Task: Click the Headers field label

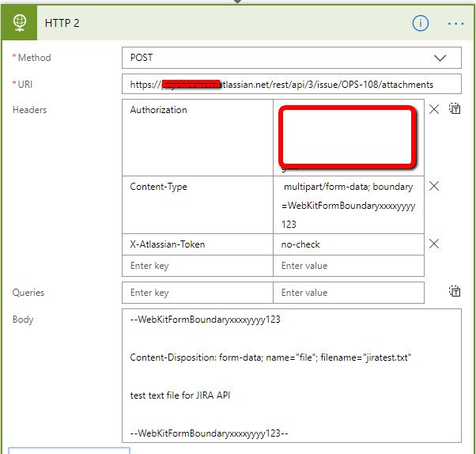Action: 29,110
